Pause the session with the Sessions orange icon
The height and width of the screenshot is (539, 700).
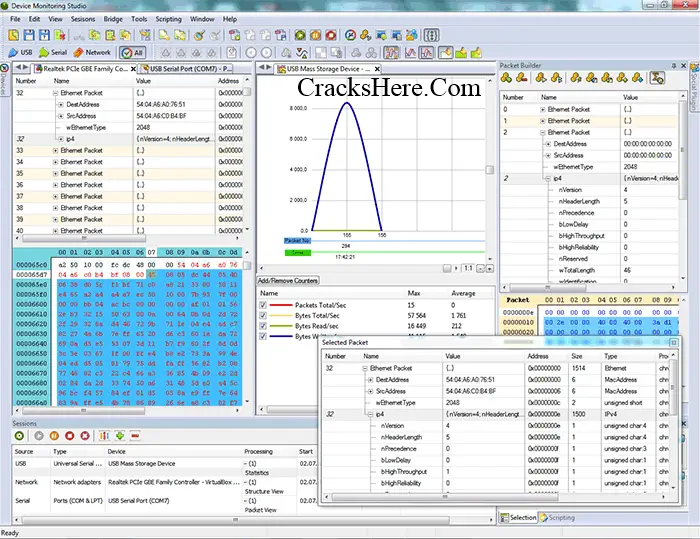(54, 436)
